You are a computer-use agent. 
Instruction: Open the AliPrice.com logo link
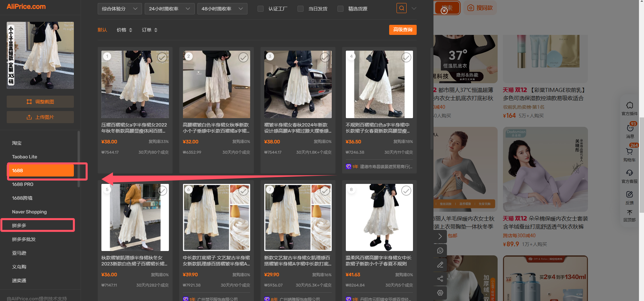tap(26, 6)
